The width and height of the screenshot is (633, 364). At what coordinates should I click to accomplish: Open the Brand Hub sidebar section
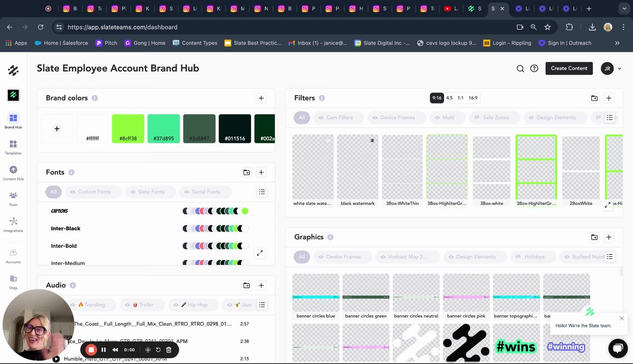(x=13, y=121)
